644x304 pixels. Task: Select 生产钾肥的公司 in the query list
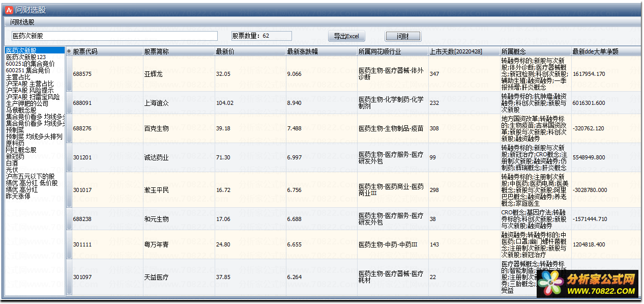click(x=27, y=103)
